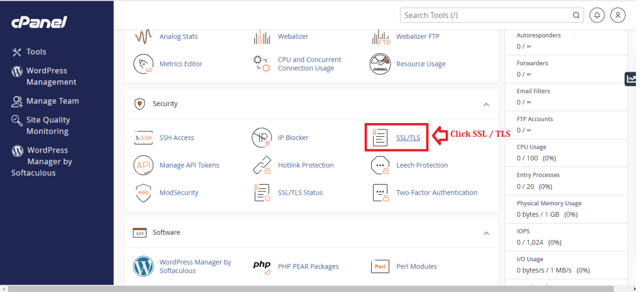The height and width of the screenshot is (292, 644).
Task: Click the Entry Processes statistic label
Action: coord(538,175)
